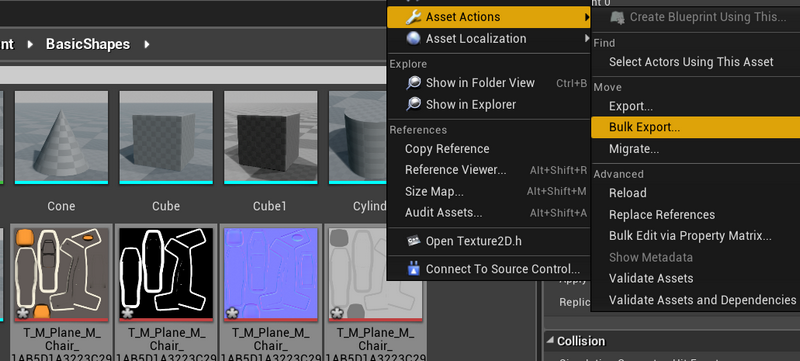Open the Asset Actions submenu

point(489,17)
